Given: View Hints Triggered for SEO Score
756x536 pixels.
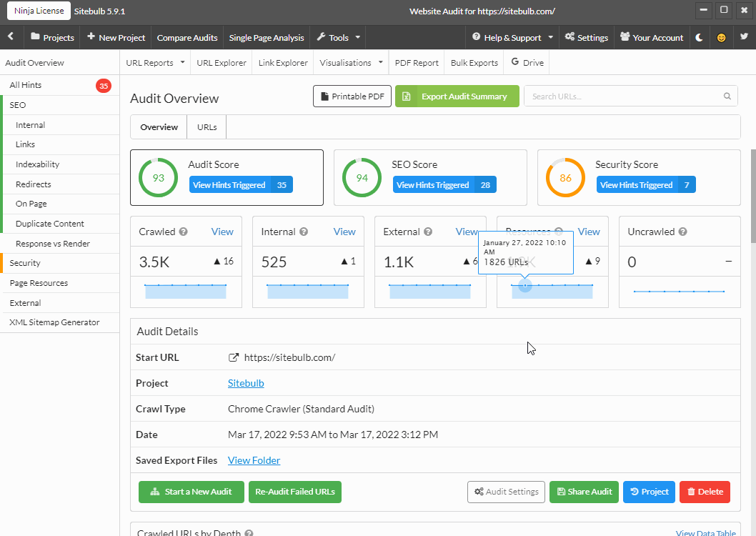Looking at the screenshot, I should pos(444,184).
